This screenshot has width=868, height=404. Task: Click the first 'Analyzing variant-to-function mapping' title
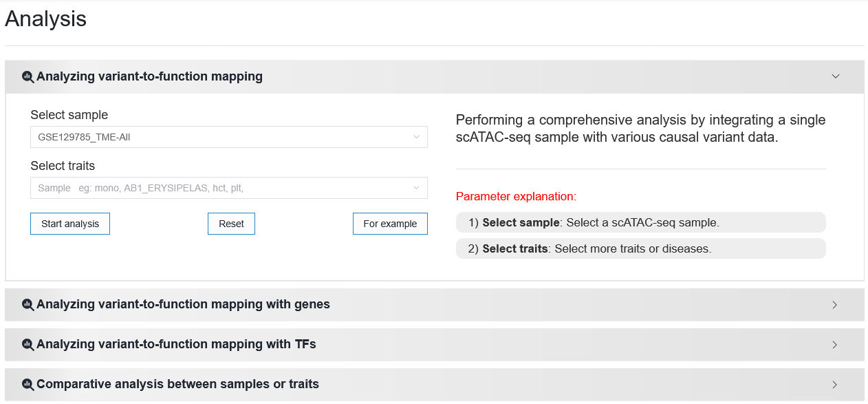149,76
